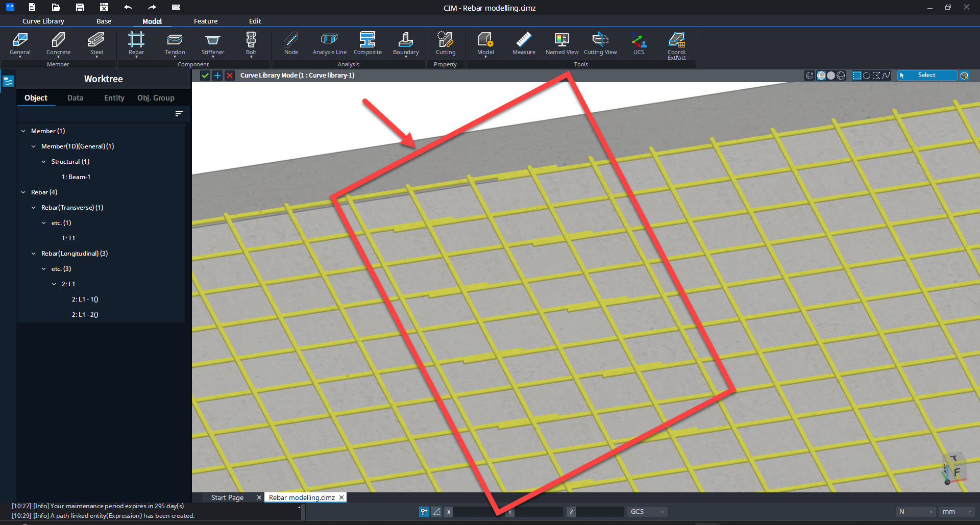The image size is (980, 525).
Task: Select the Concrete member tool
Action: tap(58, 44)
